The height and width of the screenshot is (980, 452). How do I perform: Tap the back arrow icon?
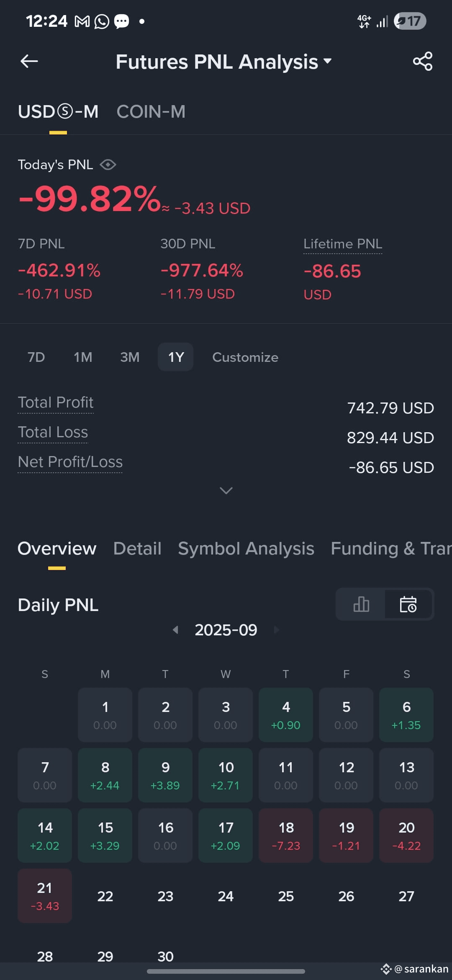tap(29, 61)
